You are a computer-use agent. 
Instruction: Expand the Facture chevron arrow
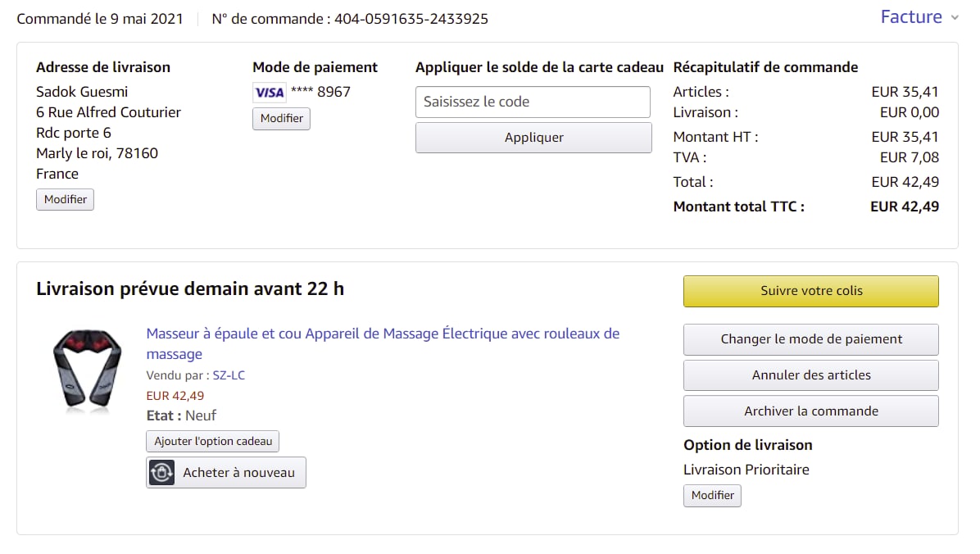tap(955, 18)
